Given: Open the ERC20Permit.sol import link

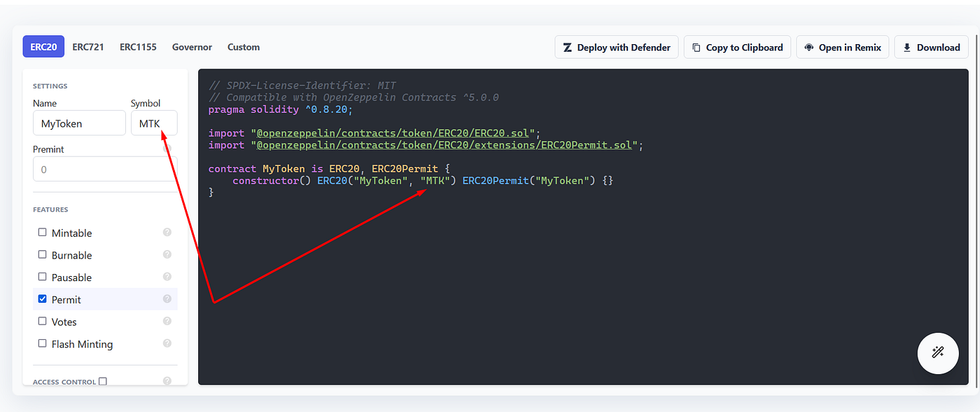Looking at the screenshot, I should (446, 145).
